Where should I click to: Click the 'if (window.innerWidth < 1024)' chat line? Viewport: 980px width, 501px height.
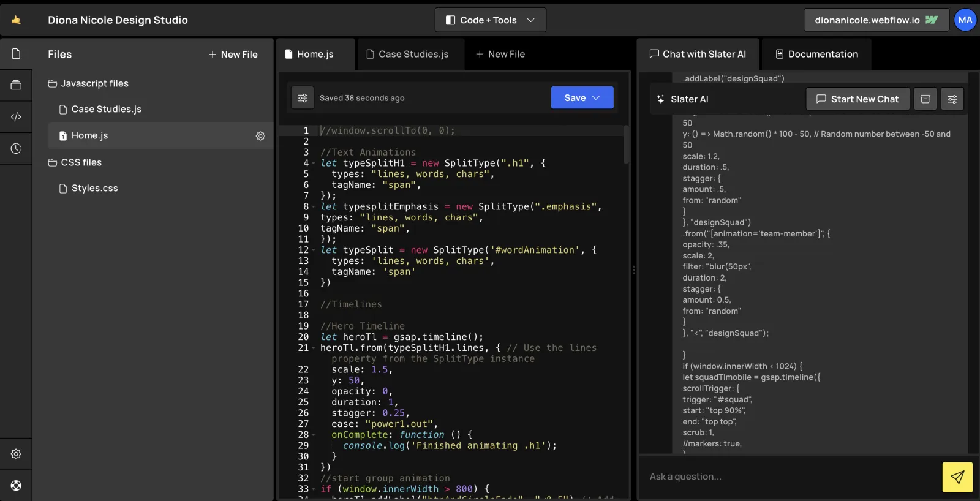click(742, 366)
